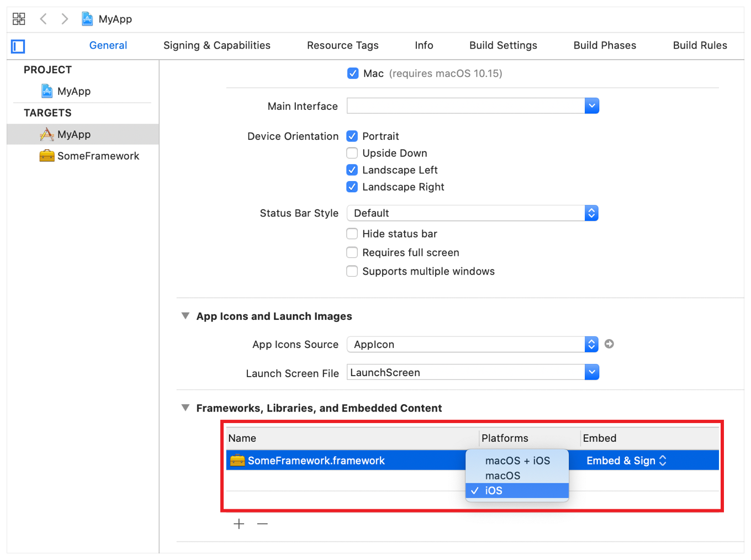Click the blue editor layout icon below toolbar
Screen dimensions: 751x560
17,46
